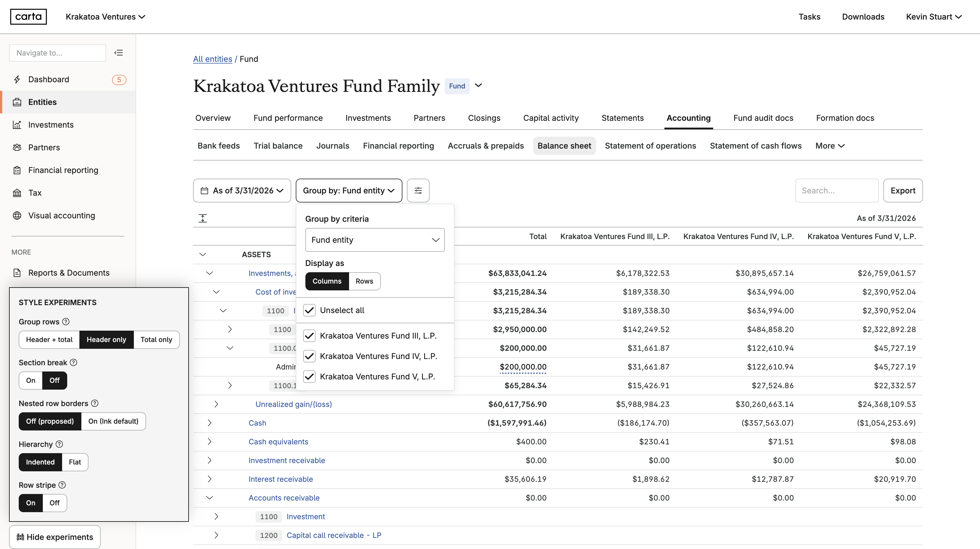The width and height of the screenshot is (980, 549).
Task: Click the Visual accounting globe icon
Action: (17, 216)
